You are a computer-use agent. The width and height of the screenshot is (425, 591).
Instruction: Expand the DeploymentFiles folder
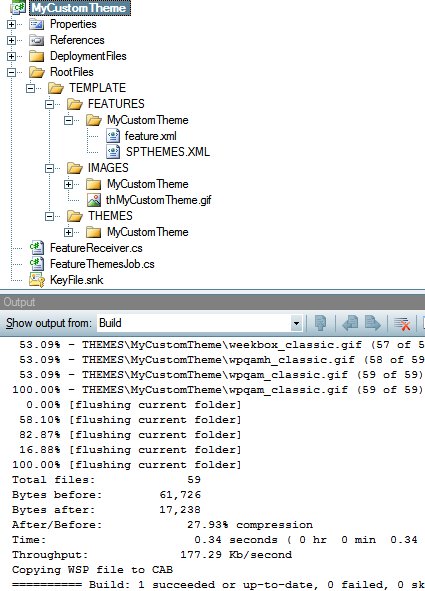(11, 56)
